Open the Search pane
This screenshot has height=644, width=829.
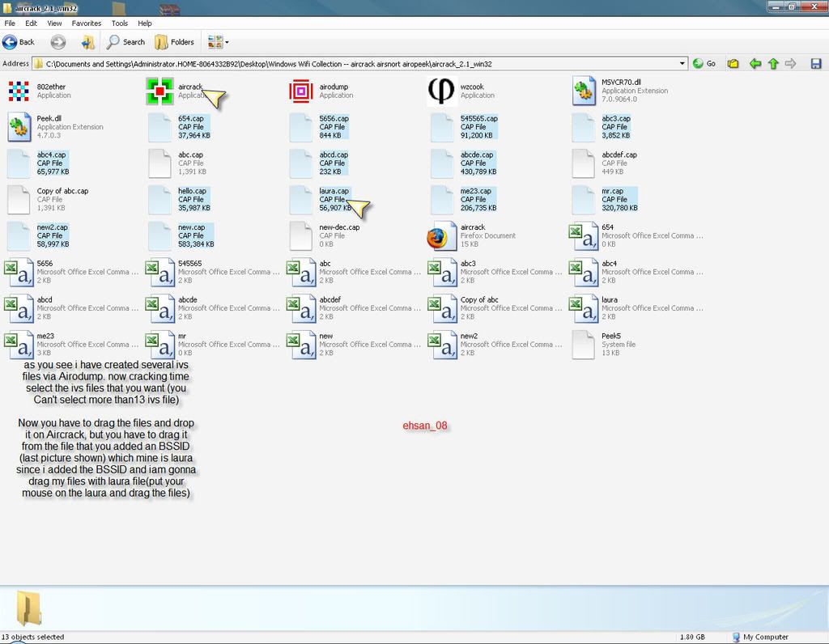[x=125, y=42]
